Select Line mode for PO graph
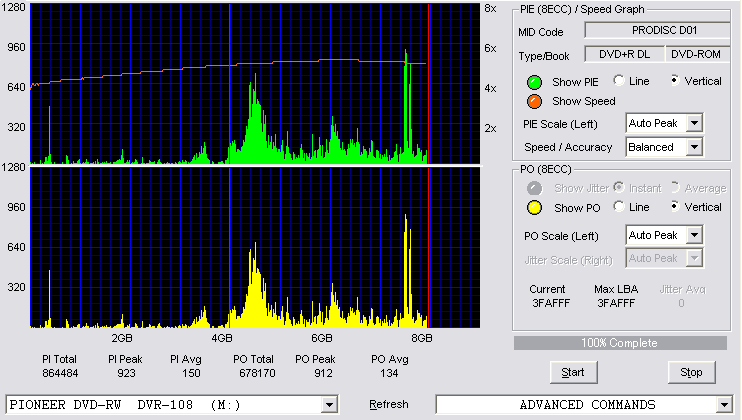This screenshot has width=742, height=420. click(619, 206)
